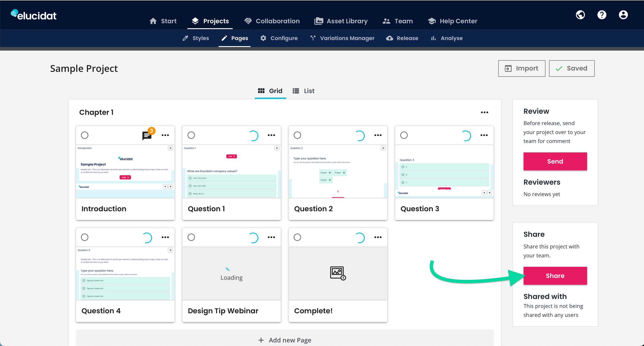This screenshot has height=346, width=644.
Task: Open the Collaboration tab
Action: (x=272, y=21)
